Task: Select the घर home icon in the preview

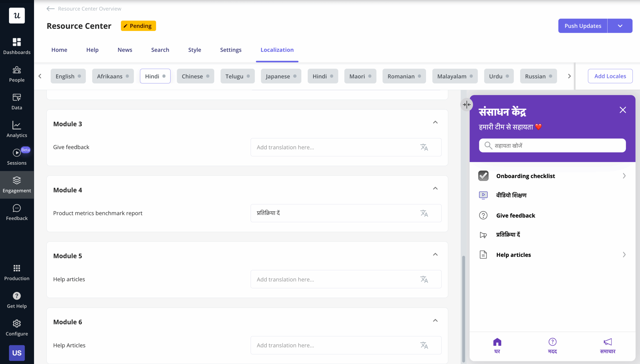Action: tap(497, 341)
